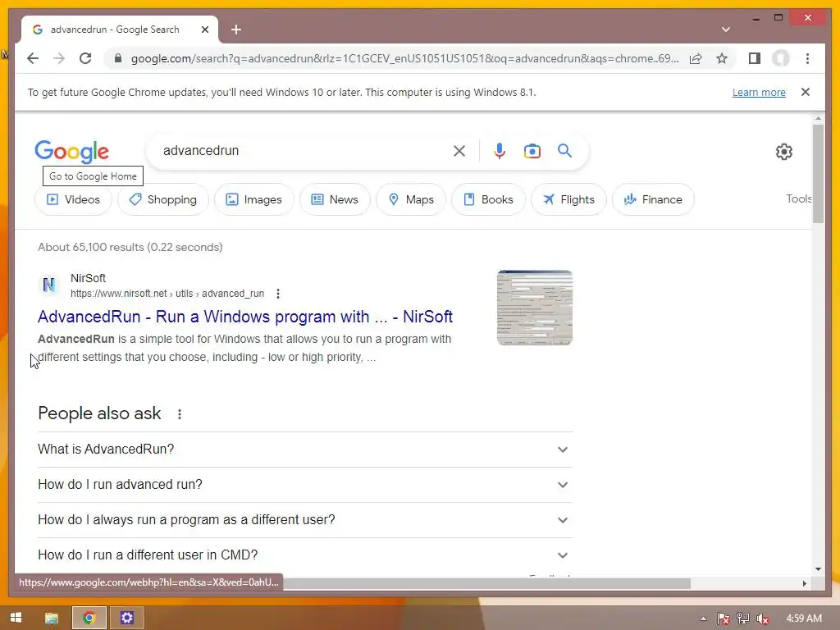Viewport: 840px width, 630px height.
Task: Open the nirsoft.net URL breadcrumb
Action: [x=167, y=294]
